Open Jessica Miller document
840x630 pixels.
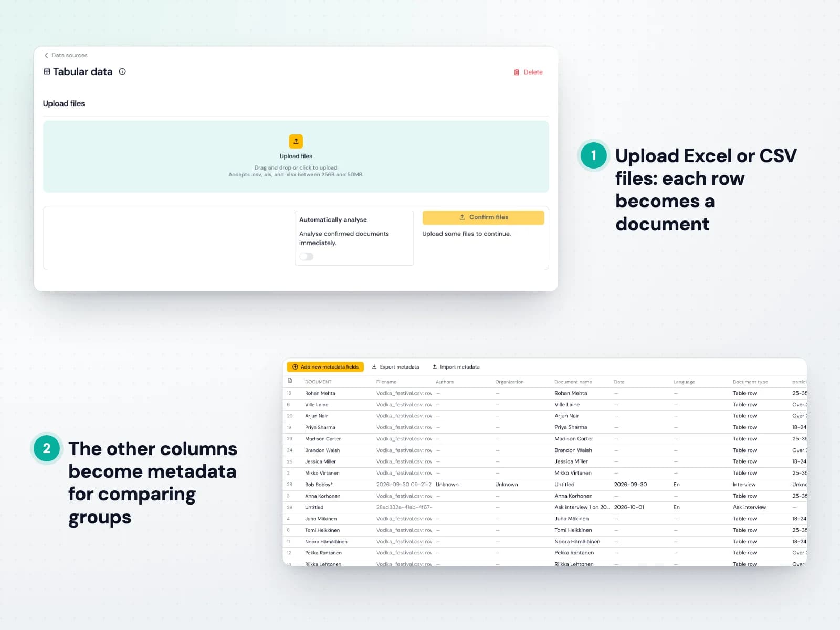[320, 461]
